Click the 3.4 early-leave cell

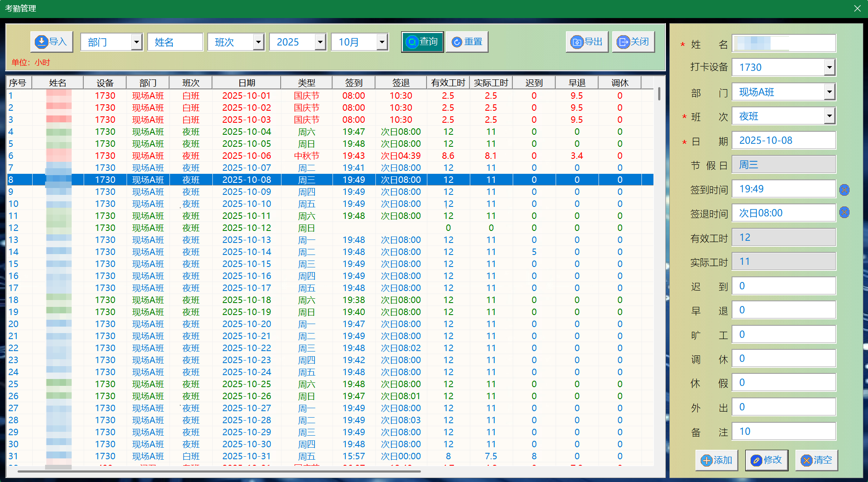577,156
